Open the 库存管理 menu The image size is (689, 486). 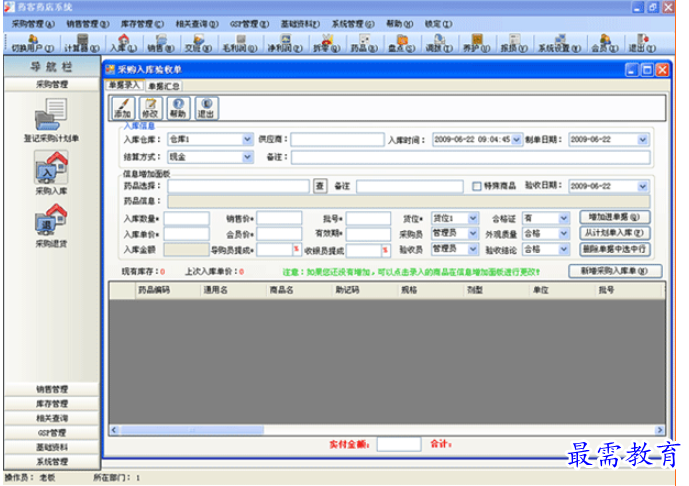tap(142, 24)
